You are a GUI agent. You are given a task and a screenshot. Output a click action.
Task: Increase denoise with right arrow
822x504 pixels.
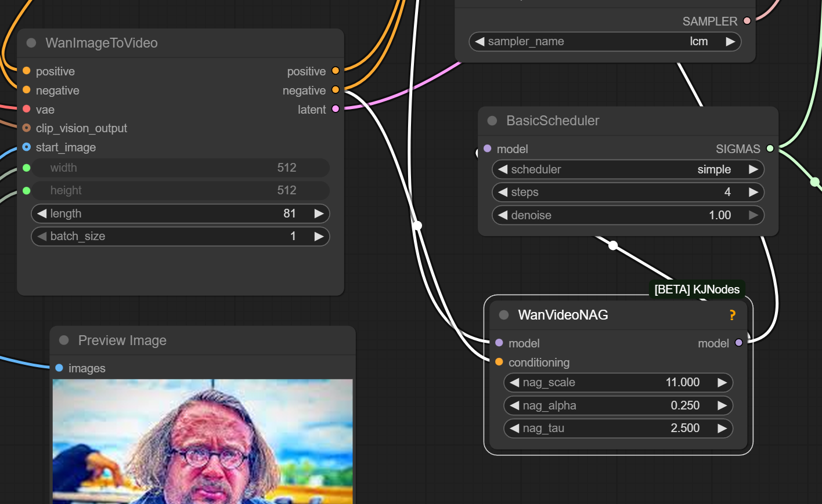coord(753,215)
